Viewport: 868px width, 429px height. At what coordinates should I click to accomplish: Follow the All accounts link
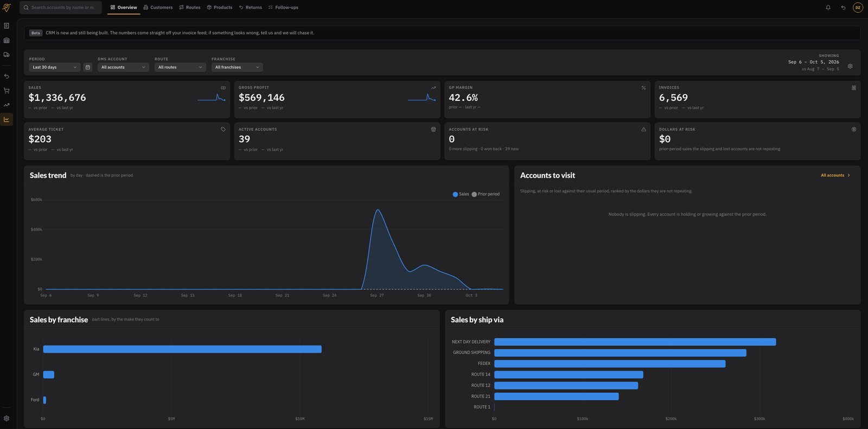pyautogui.click(x=835, y=175)
